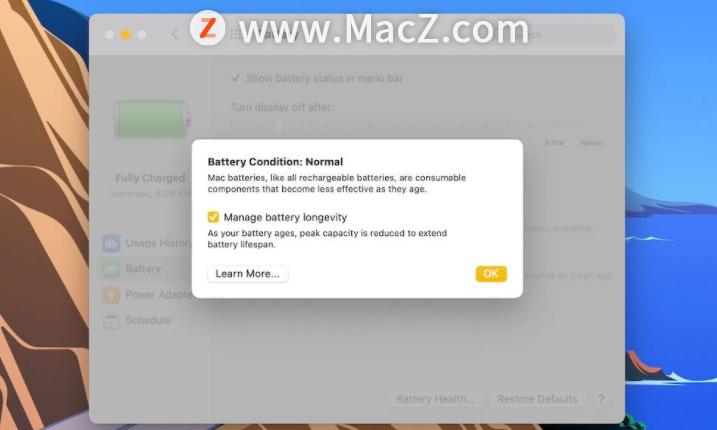Select the Schedule sidebar item
Image resolution: width=717 pixels, height=430 pixels.
click(x=147, y=321)
